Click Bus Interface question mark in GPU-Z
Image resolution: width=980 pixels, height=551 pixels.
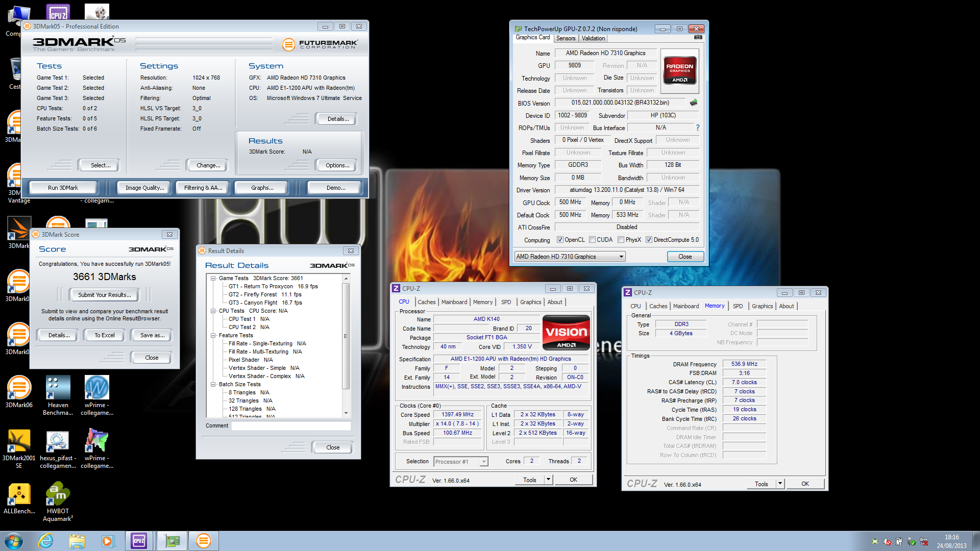697,128
